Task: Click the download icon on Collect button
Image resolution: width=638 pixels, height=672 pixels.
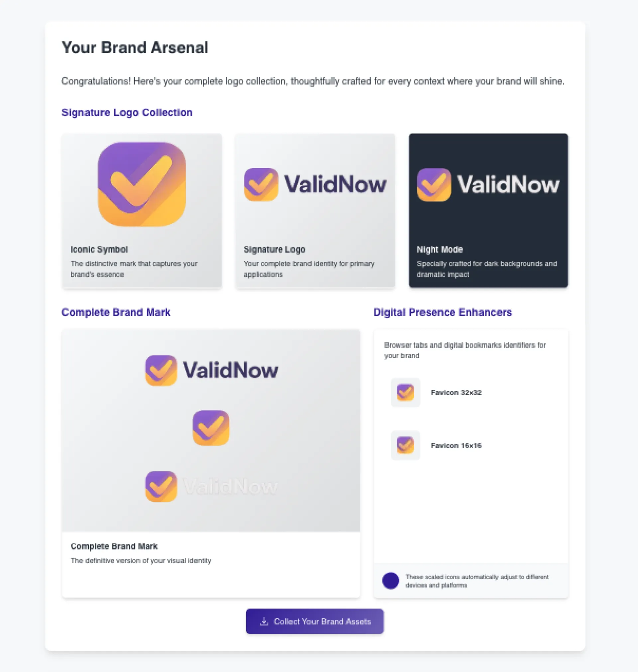Action: pyautogui.click(x=264, y=621)
